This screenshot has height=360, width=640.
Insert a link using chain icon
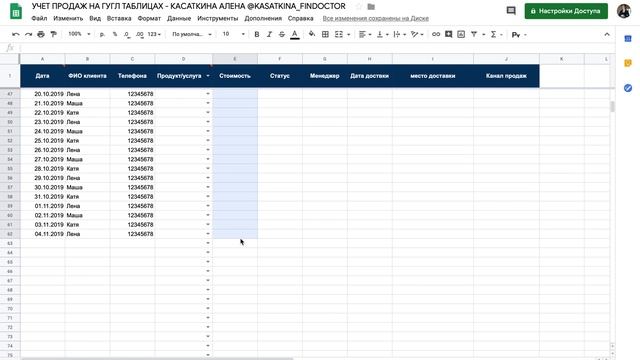[436, 35]
